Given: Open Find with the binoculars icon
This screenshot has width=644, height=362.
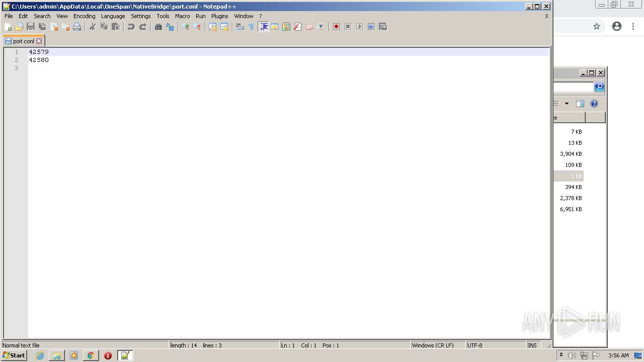Looking at the screenshot, I should click(x=158, y=27).
